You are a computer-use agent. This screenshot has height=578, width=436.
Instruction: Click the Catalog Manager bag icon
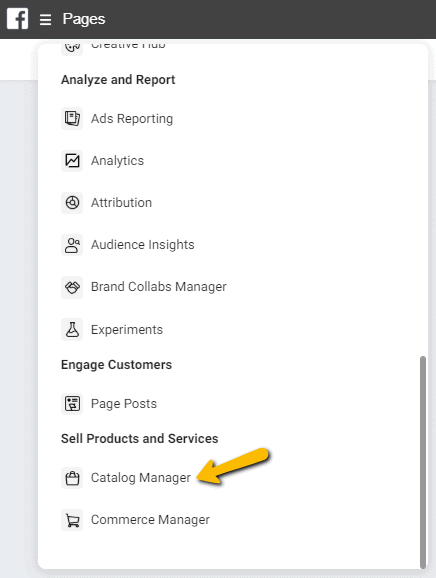tap(72, 478)
